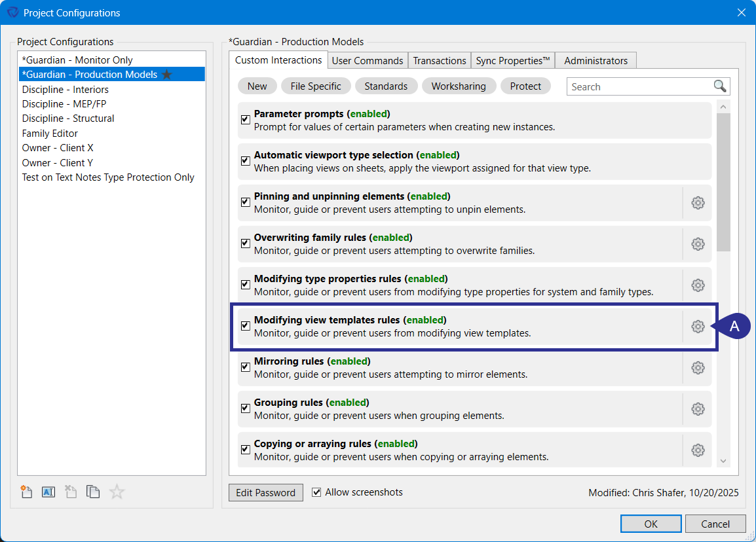Open Grouping rules settings gear

698,408
